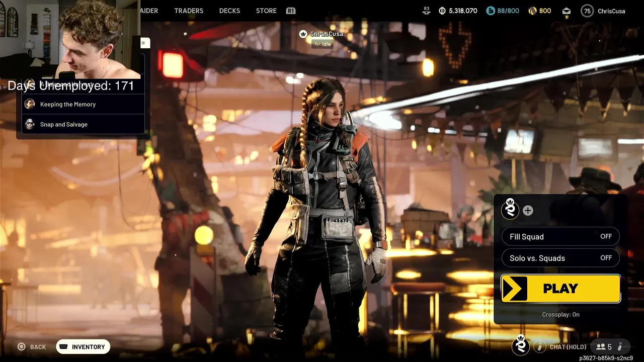The width and height of the screenshot is (644, 362).
Task: Click the mic icon beside CHAT (HOLD)
Action: (x=539, y=346)
